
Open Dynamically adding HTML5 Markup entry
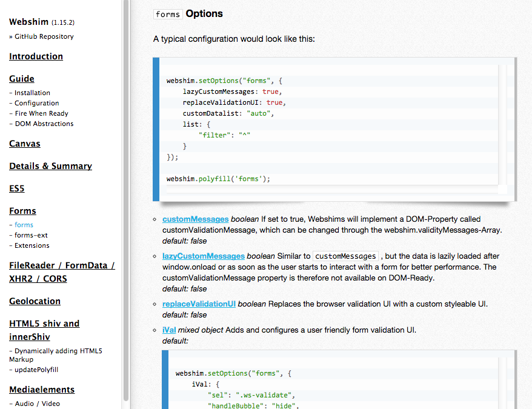(x=56, y=355)
